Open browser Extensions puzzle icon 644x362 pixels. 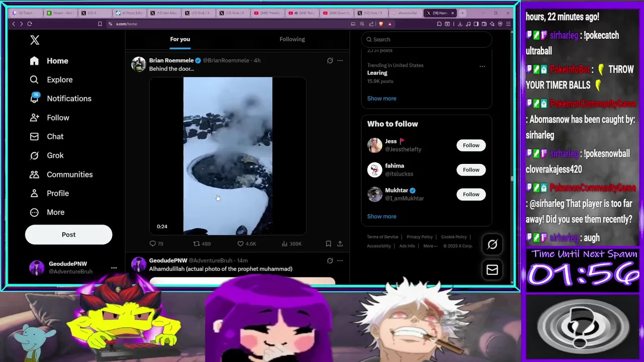pos(439,24)
